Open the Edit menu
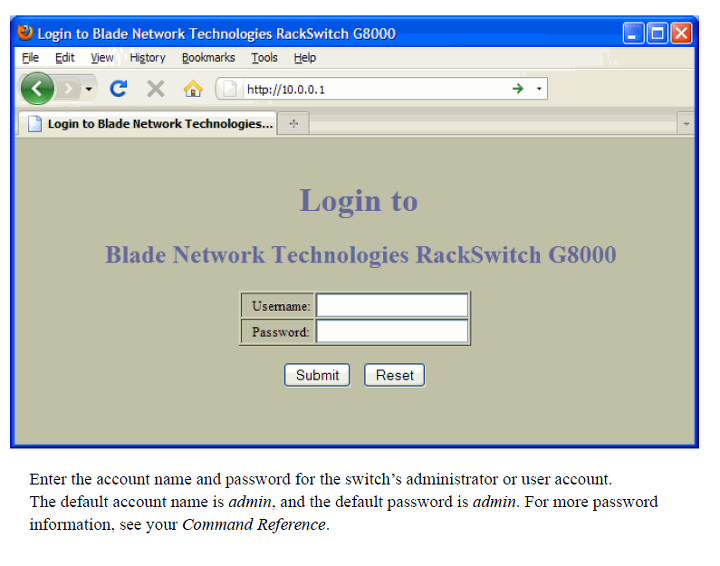Viewport: 720px width, 566px height. pyautogui.click(x=65, y=58)
